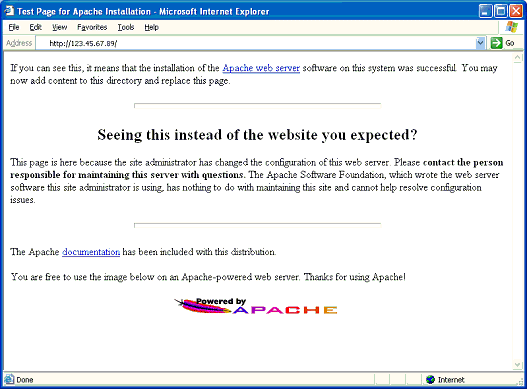The height and width of the screenshot is (389, 527).
Task: Click the Internet Explorer title bar icon
Action: click(9, 11)
